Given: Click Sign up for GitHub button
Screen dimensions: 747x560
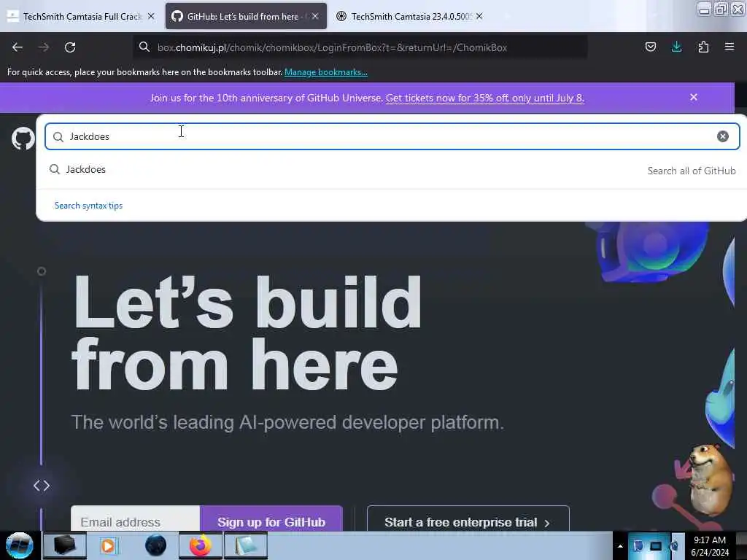Looking at the screenshot, I should pos(271,520).
